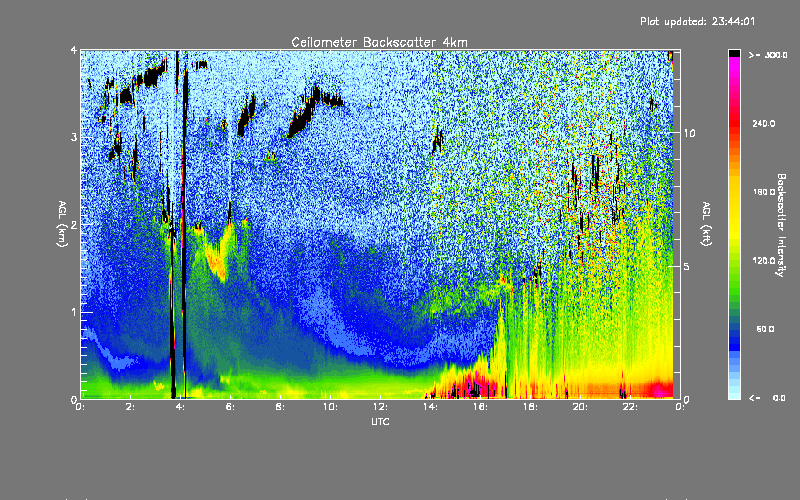Screen dimensions: 800x500
Task: Click the '4' tick on the km axis
Action: click(74, 51)
